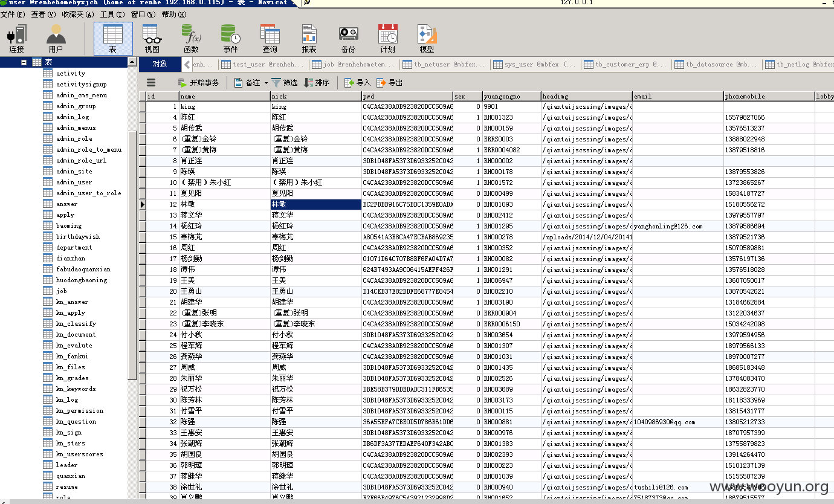834x504 pixels.
Task: Switch to sys_user tab
Action: (535, 64)
